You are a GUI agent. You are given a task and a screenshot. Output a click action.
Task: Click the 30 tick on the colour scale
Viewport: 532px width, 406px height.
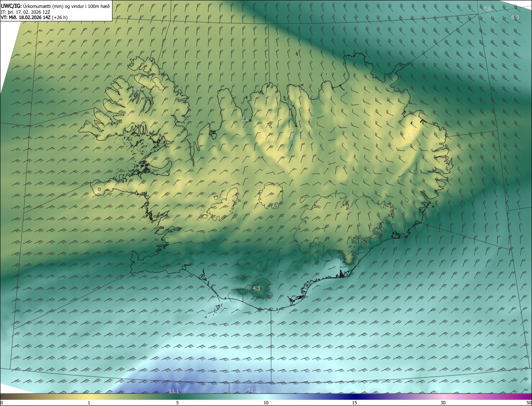pyautogui.click(x=443, y=403)
